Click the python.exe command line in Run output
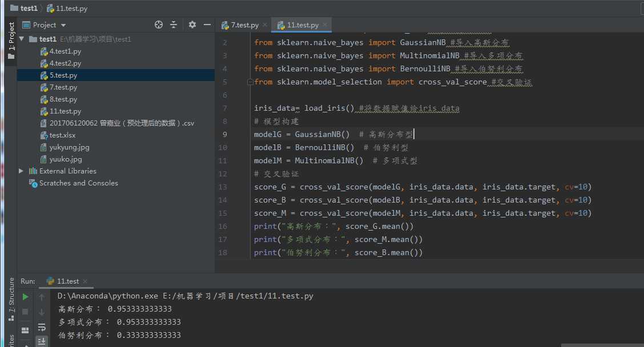This screenshot has height=347, width=644. (185, 296)
